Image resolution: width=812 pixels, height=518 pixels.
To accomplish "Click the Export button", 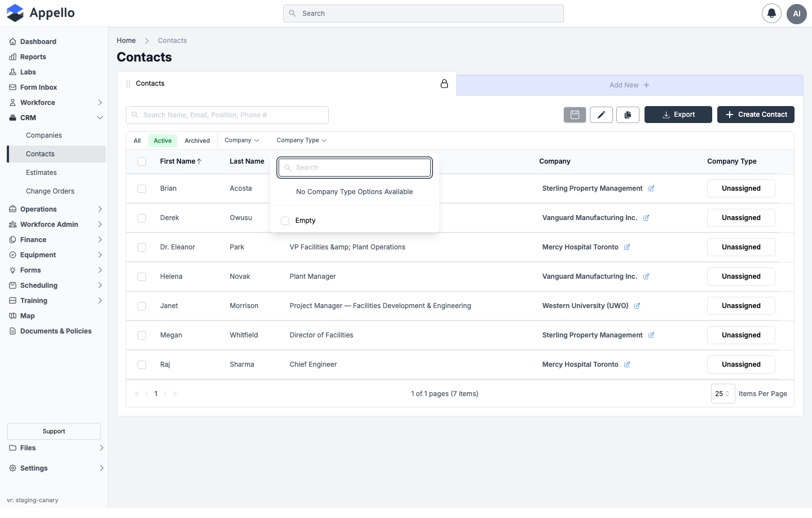I will pos(678,115).
